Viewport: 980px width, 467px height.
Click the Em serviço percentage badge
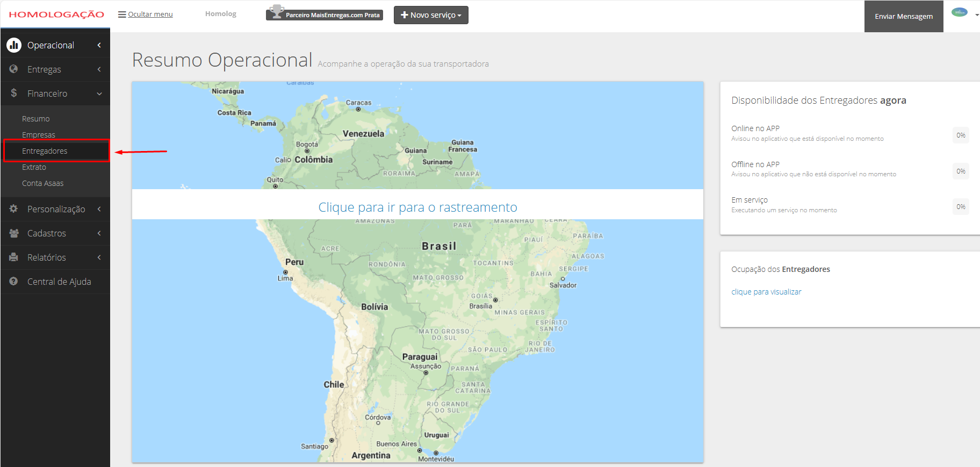pyautogui.click(x=961, y=207)
